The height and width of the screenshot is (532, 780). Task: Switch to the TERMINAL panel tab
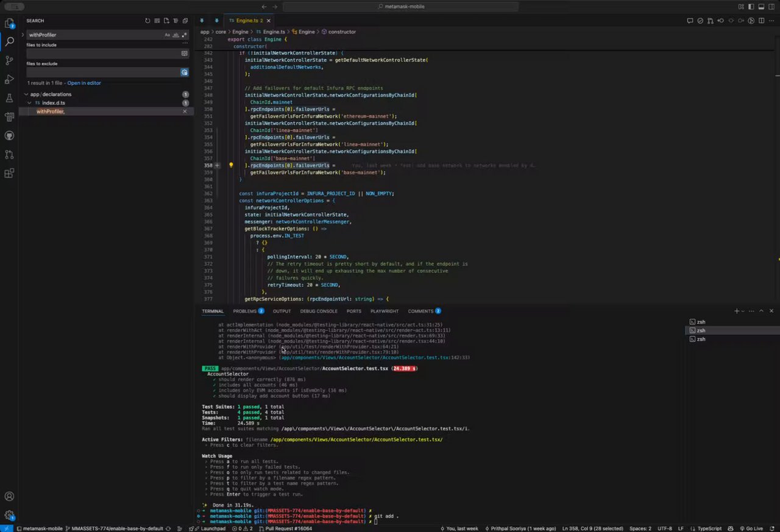tap(213, 311)
